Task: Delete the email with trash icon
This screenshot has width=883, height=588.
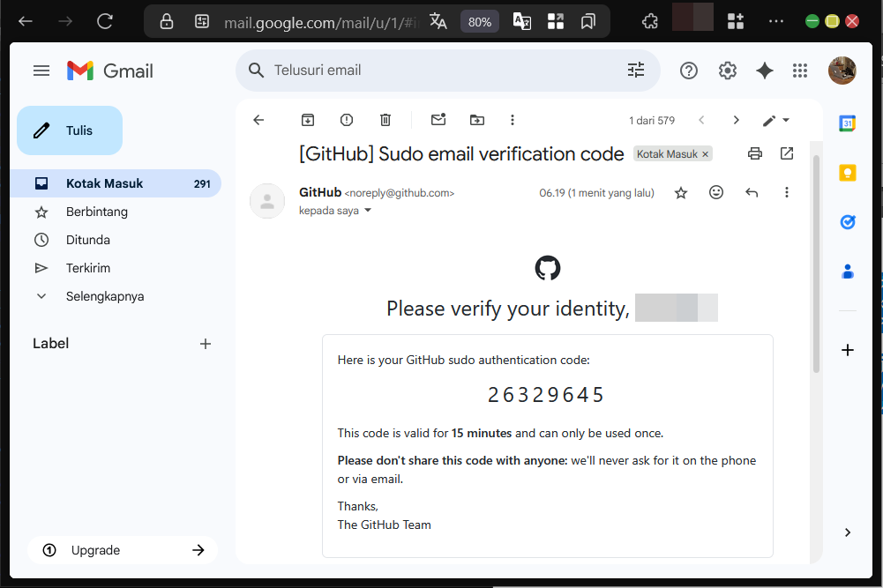Action: (385, 120)
